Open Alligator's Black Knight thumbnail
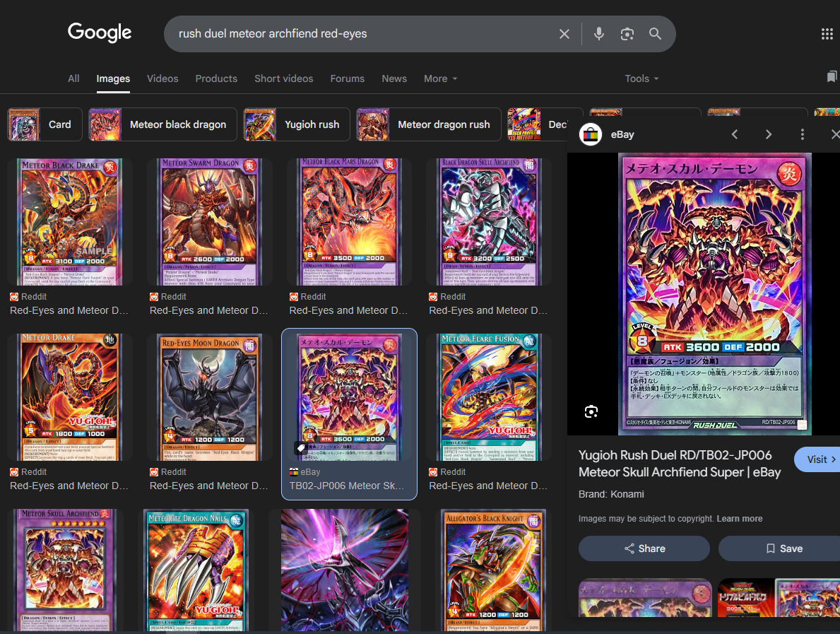This screenshot has height=634, width=840. tap(493, 570)
